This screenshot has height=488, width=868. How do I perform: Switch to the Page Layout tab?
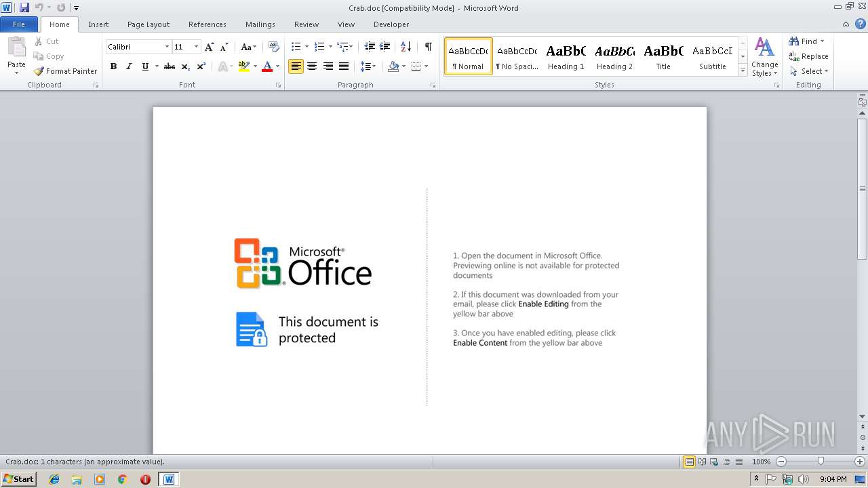pos(149,24)
